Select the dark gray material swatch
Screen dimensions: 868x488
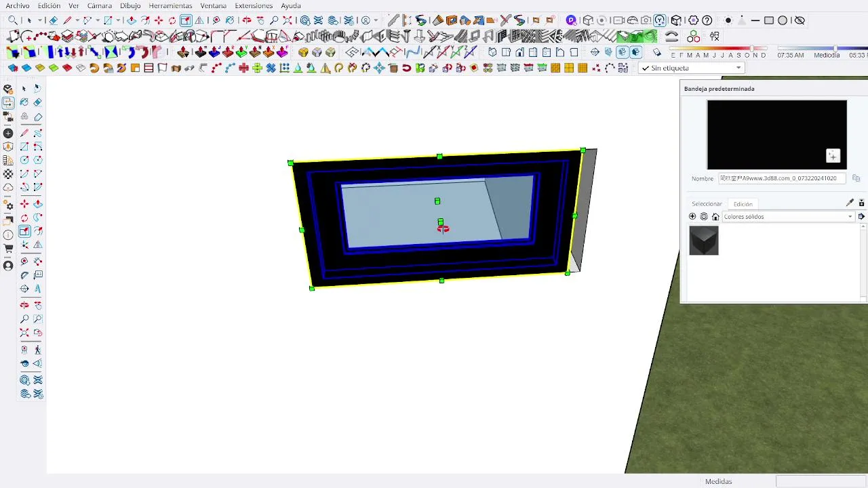704,241
